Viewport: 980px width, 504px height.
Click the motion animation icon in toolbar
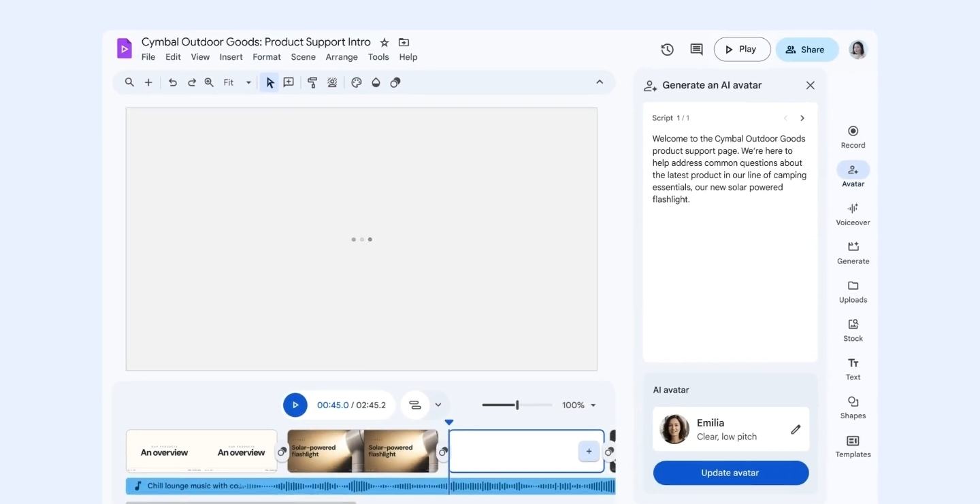[x=332, y=82]
